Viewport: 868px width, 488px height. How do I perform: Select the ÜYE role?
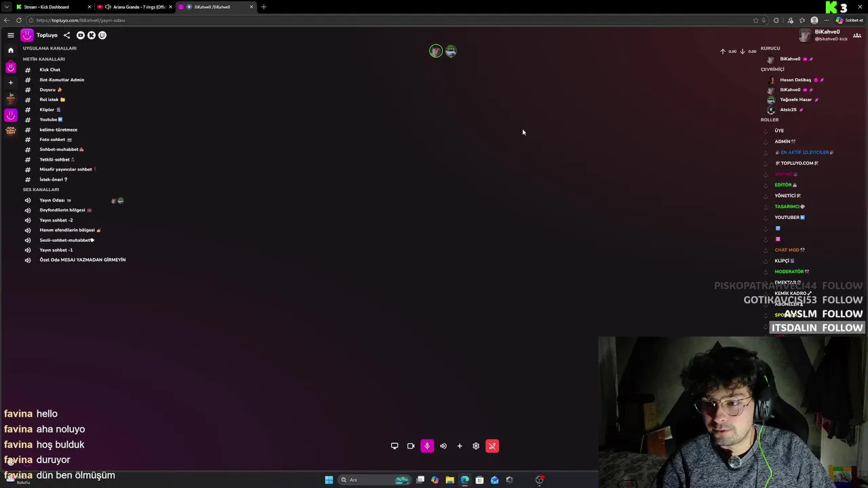click(779, 131)
